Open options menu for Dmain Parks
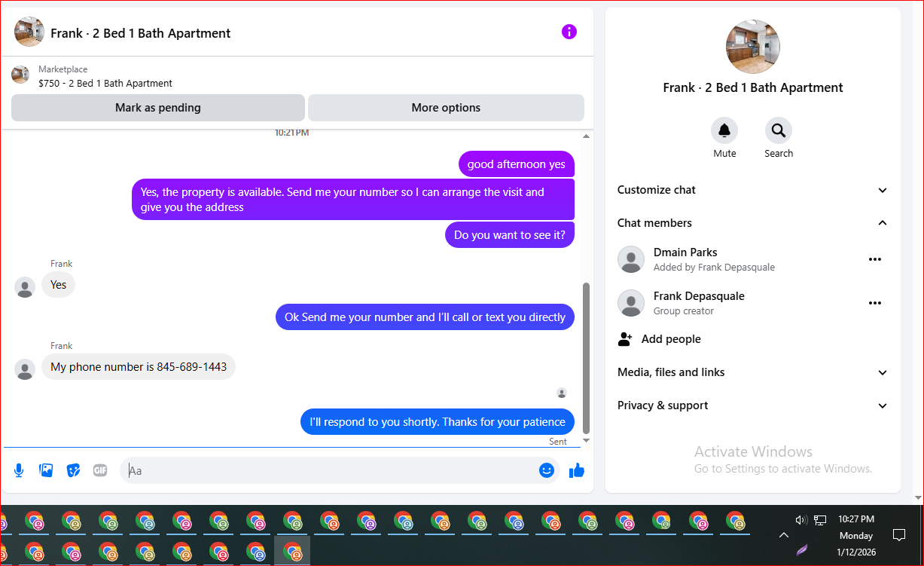924x566 pixels. pos(874,259)
